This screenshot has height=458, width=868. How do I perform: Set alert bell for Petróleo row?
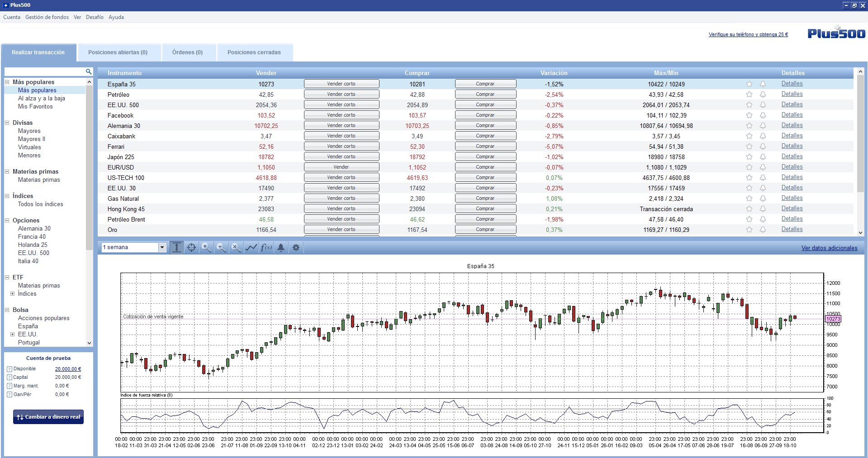pyautogui.click(x=763, y=94)
